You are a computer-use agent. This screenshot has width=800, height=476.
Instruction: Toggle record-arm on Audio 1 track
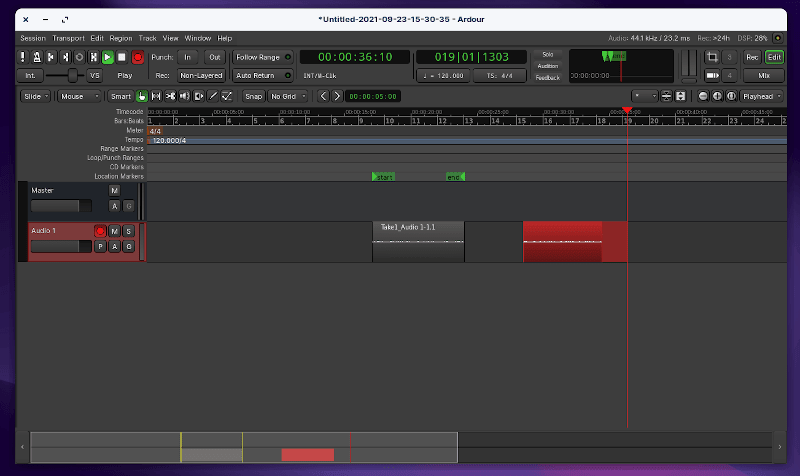click(x=100, y=231)
